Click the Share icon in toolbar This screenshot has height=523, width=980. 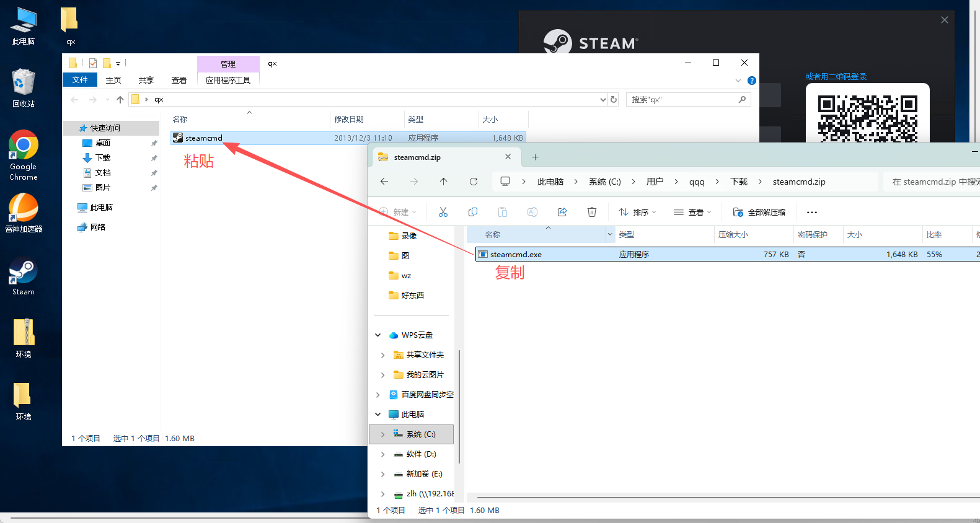[562, 213]
